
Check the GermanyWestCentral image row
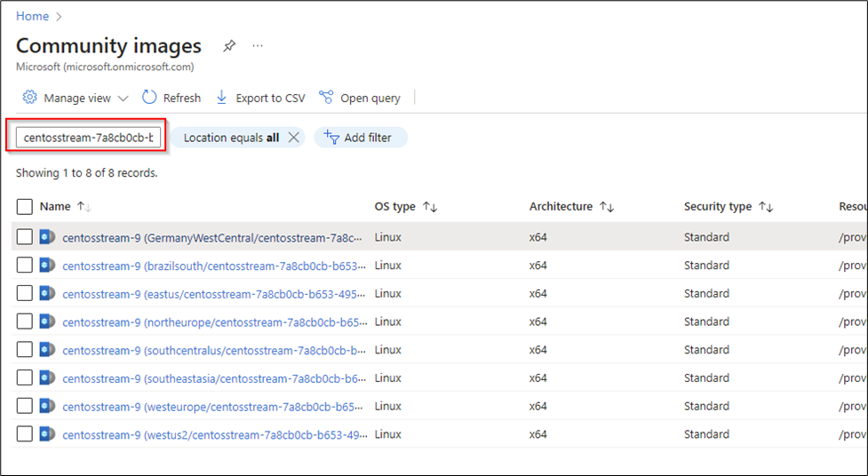point(24,237)
